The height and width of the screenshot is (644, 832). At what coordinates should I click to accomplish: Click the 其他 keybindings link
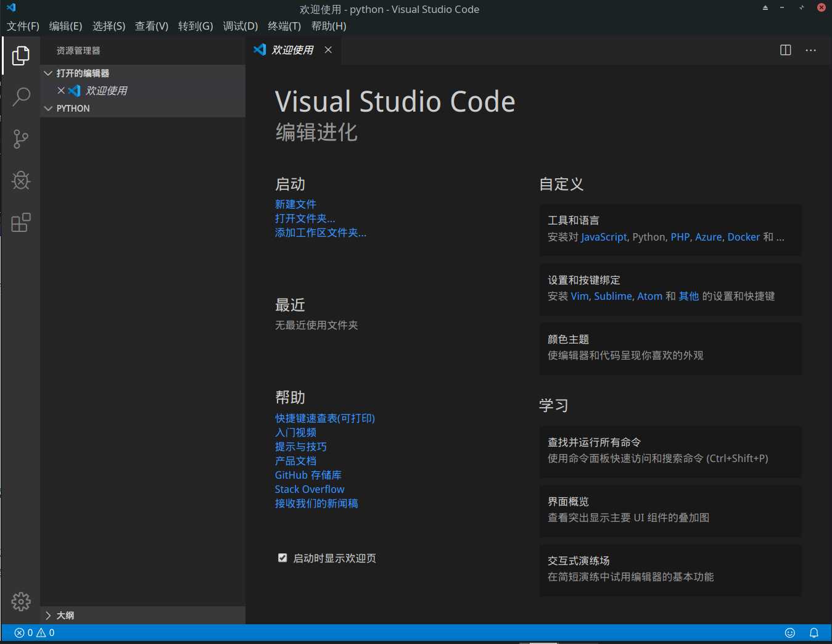689,296
